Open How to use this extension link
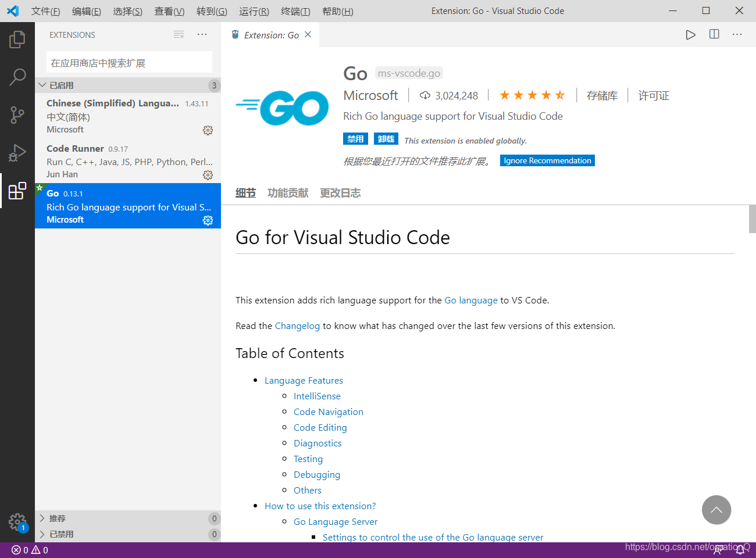Image resolution: width=756 pixels, height=558 pixels. pyautogui.click(x=320, y=506)
